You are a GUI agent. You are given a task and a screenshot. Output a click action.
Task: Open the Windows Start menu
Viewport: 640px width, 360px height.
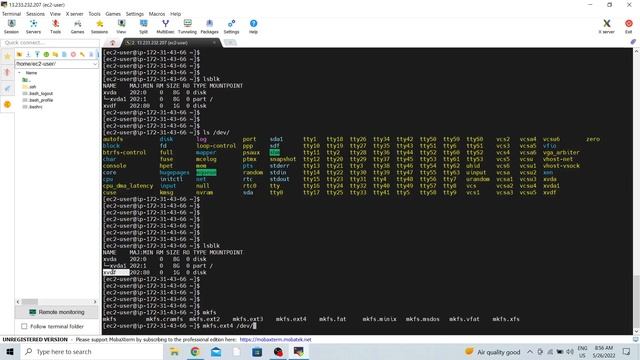10,351
